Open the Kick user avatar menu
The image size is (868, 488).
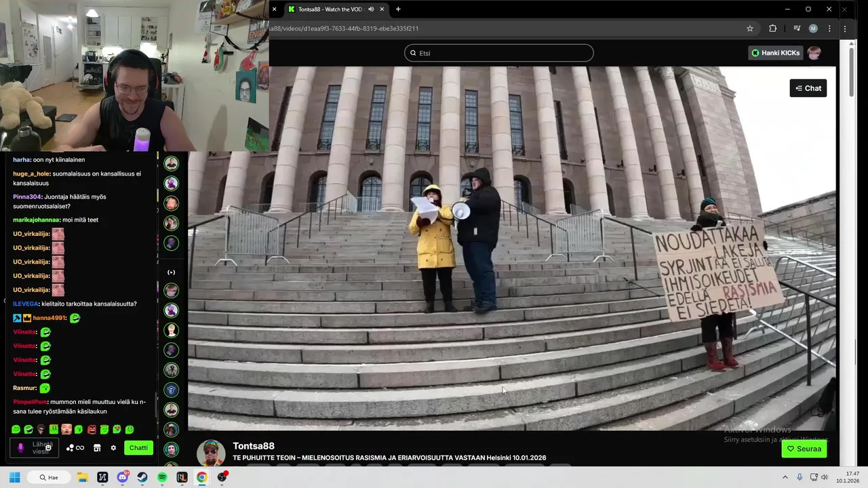(814, 53)
